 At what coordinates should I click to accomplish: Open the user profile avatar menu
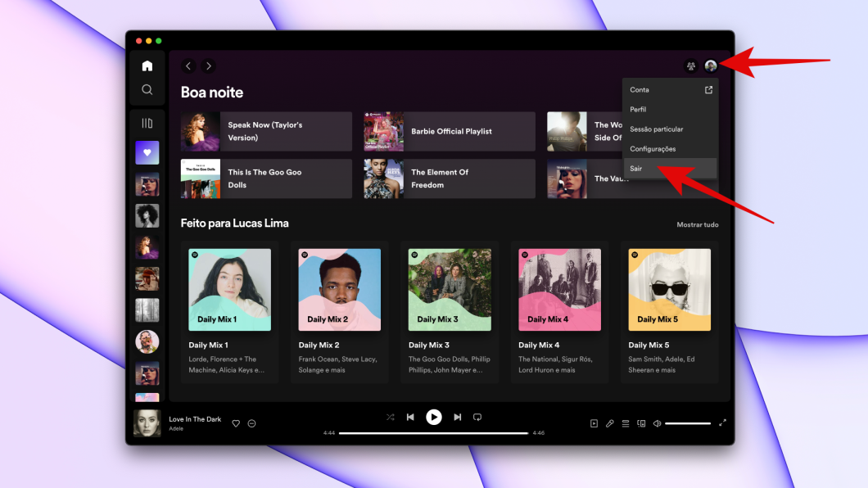click(711, 66)
